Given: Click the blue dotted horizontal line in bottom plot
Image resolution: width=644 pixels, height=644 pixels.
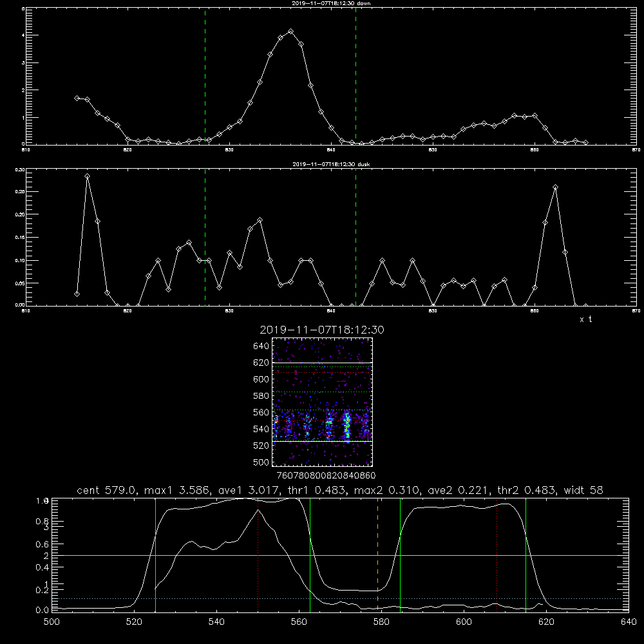Looking at the screenshot, I should (340, 598).
